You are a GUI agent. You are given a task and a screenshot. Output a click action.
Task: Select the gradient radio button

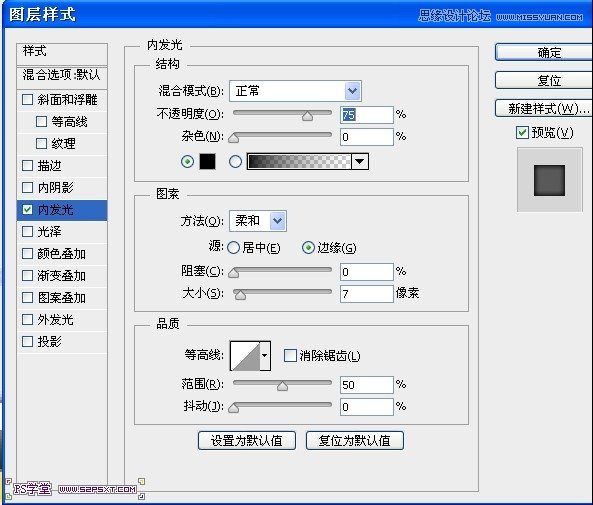[x=235, y=162]
